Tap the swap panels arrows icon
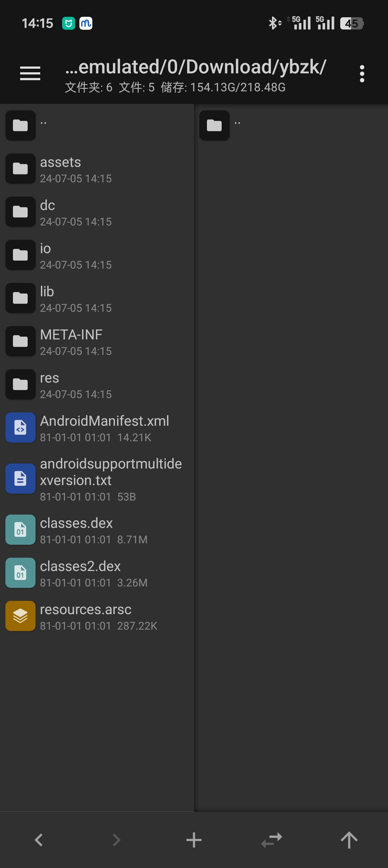 (272, 840)
